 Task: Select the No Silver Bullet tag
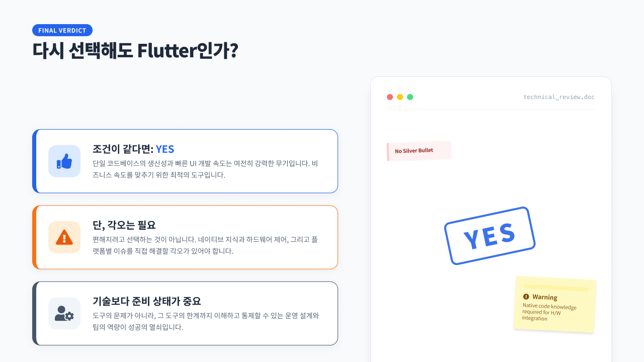(x=419, y=151)
